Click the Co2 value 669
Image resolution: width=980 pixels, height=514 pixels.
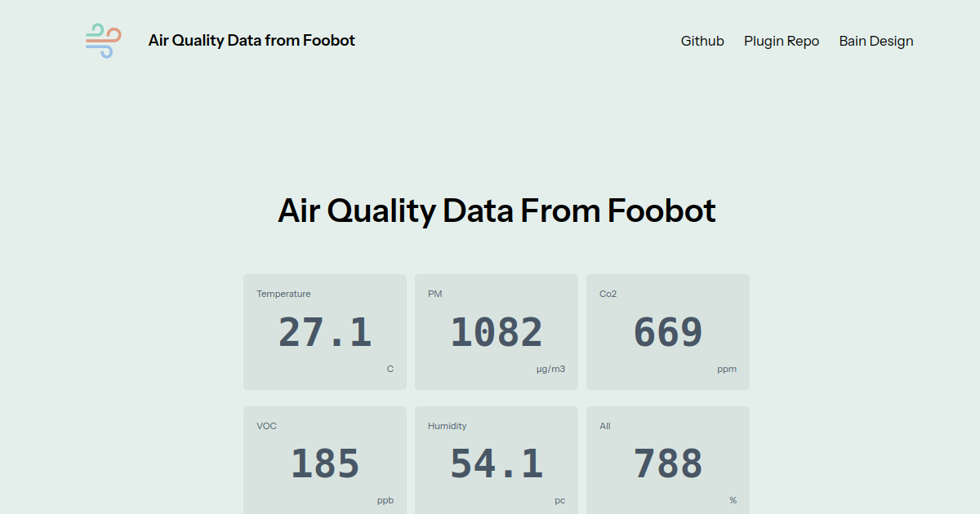[668, 332]
